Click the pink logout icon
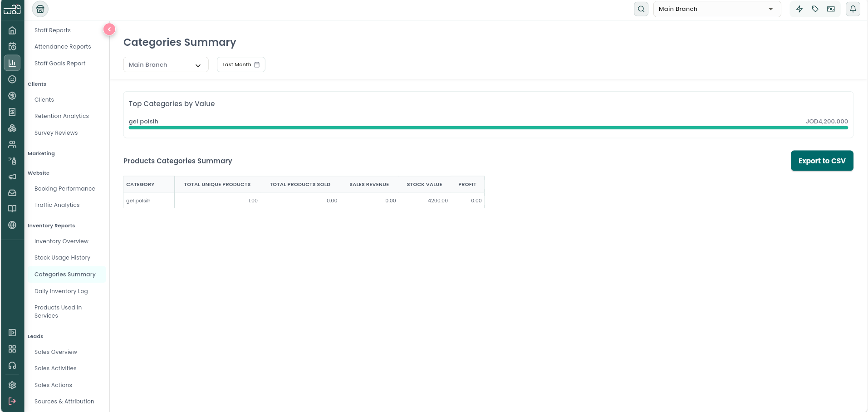868x412 pixels. coord(12,401)
